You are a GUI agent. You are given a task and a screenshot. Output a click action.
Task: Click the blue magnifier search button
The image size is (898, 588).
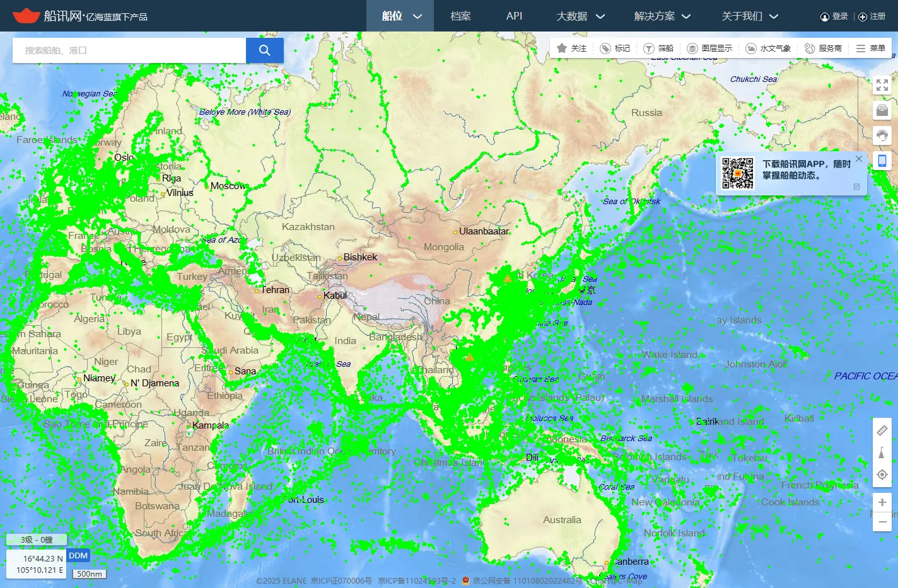(x=265, y=50)
